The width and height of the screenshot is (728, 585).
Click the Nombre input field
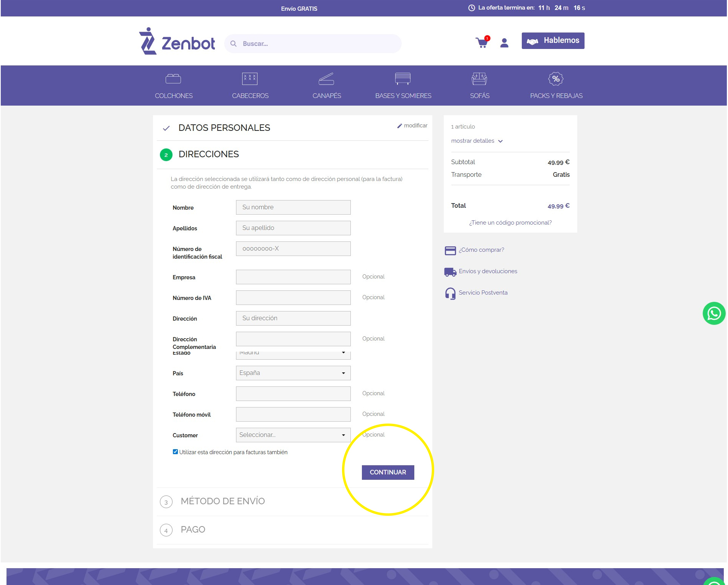[x=293, y=207]
